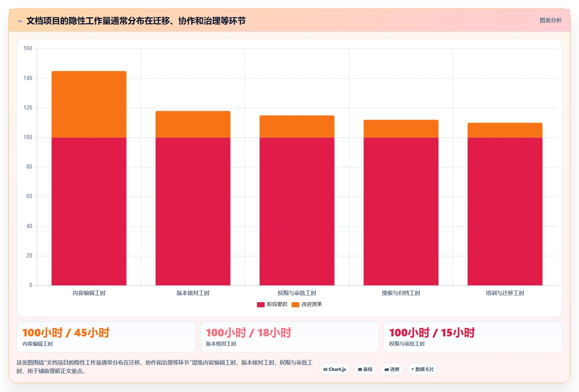Click the lightning icon beside the chart title
579x392 pixels.
[x=20, y=21]
